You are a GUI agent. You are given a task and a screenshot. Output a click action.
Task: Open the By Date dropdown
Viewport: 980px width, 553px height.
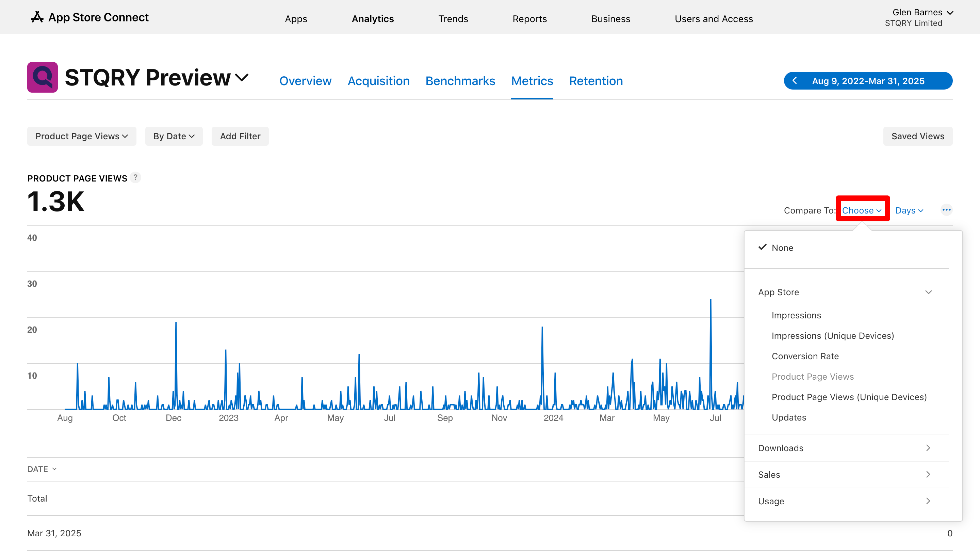click(174, 136)
